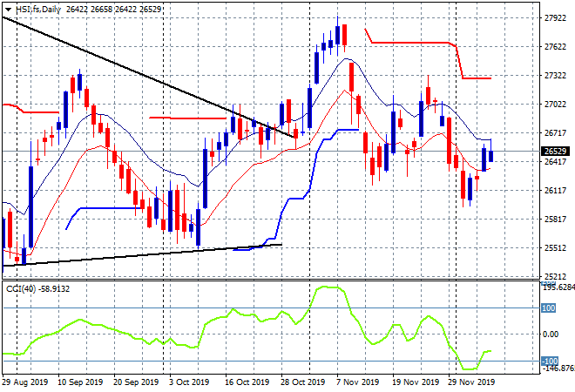Select the black ascending support trendline
575x392 pixels.
point(142,255)
